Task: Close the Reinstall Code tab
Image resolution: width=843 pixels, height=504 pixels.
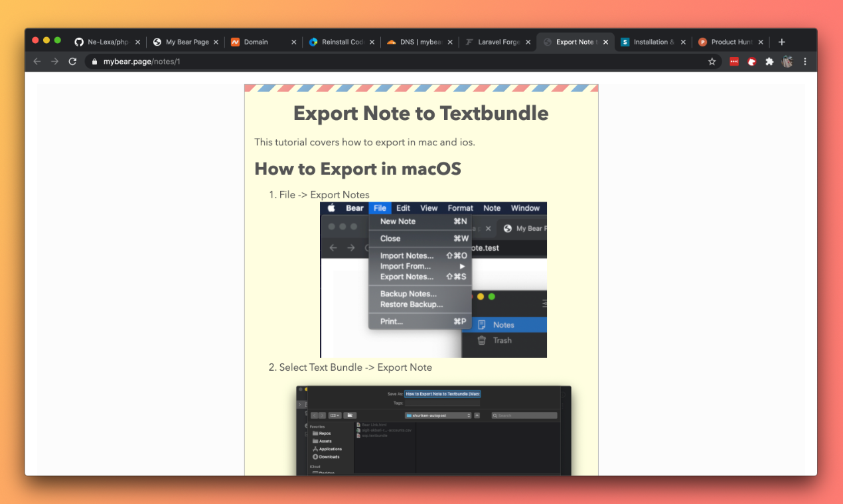Action: pos(372,42)
